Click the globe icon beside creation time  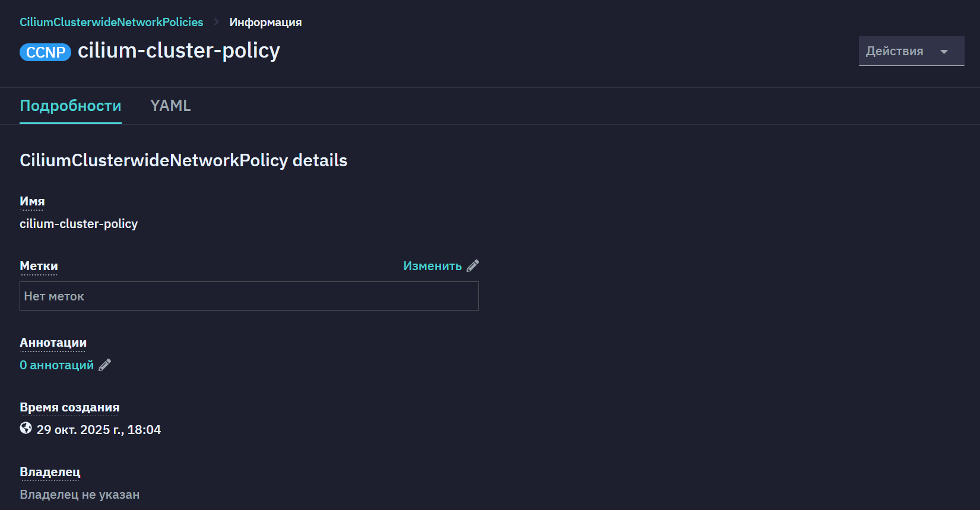tap(26, 428)
